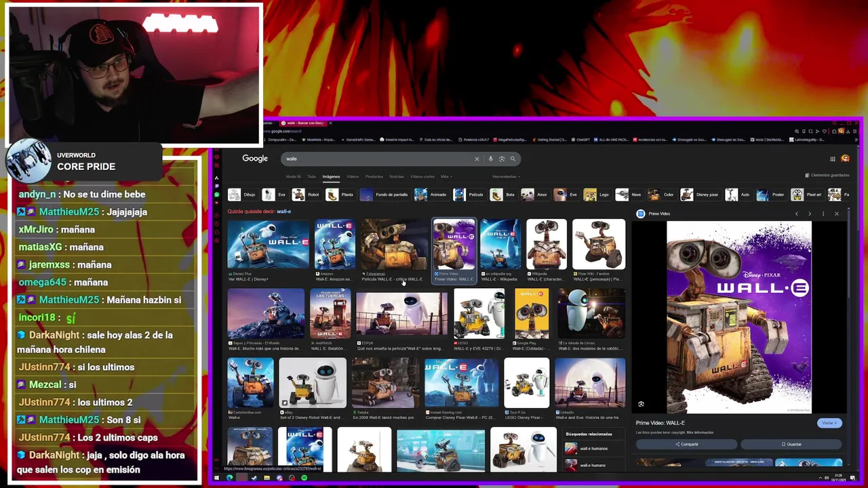The width and height of the screenshot is (868, 488).
Task: Expand the Herramientas tools dropdown
Action: (506, 176)
